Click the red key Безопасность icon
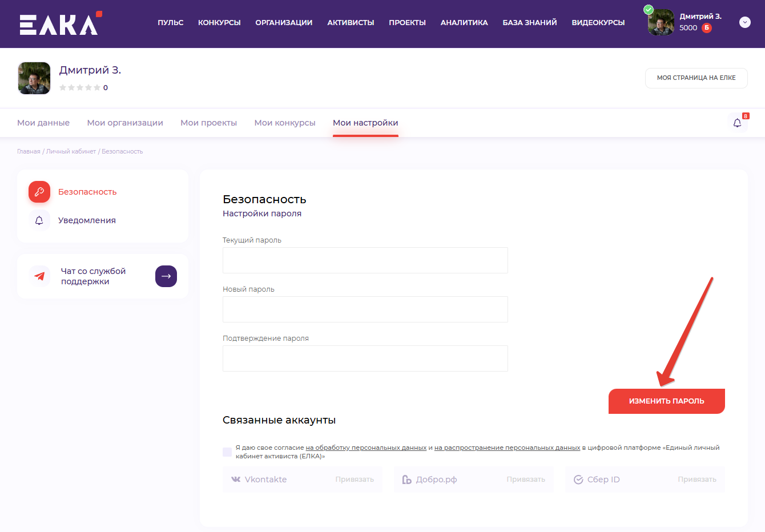This screenshot has width=765, height=532. pyautogui.click(x=39, y=192)
